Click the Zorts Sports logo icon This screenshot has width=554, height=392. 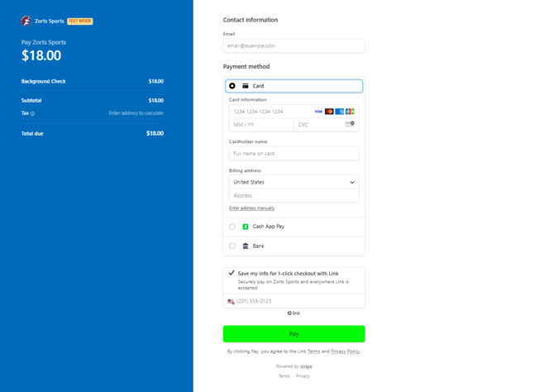26,21
